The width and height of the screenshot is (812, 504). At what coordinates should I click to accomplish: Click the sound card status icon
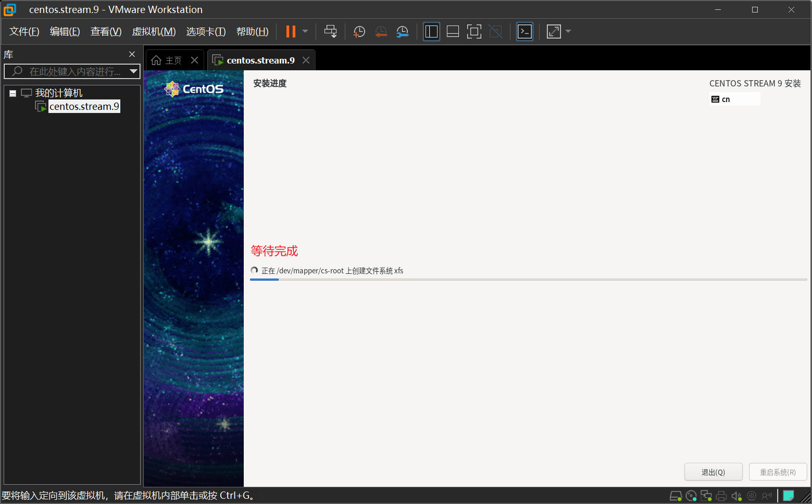(x=736, y=496)
